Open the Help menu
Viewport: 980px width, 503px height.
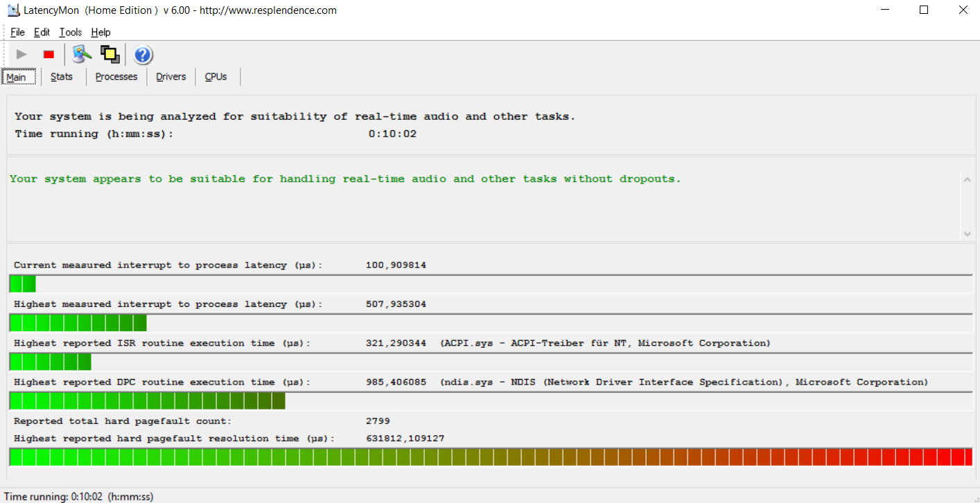[x=100, y=33]
